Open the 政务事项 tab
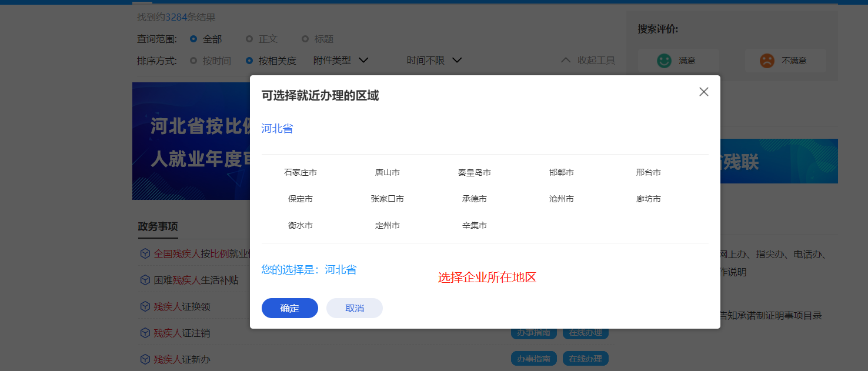This screenshot has width=868, height=371. [x=158, y=226]
